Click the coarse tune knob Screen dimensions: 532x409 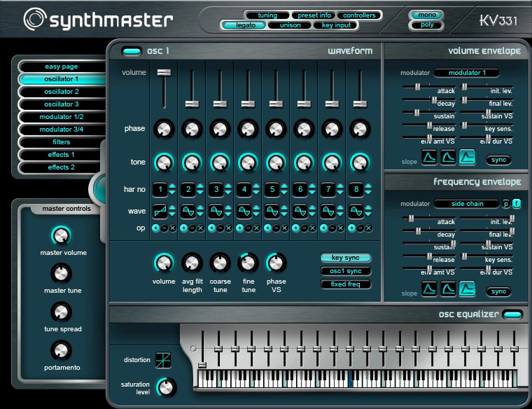[220, 263]
